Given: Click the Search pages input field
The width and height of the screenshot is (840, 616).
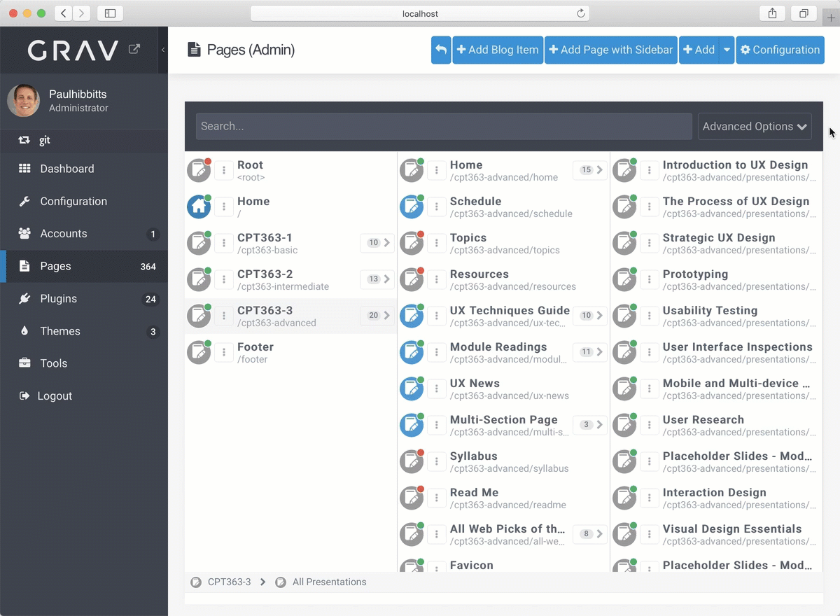Looking at the screenshot, I should click(444, 127).
